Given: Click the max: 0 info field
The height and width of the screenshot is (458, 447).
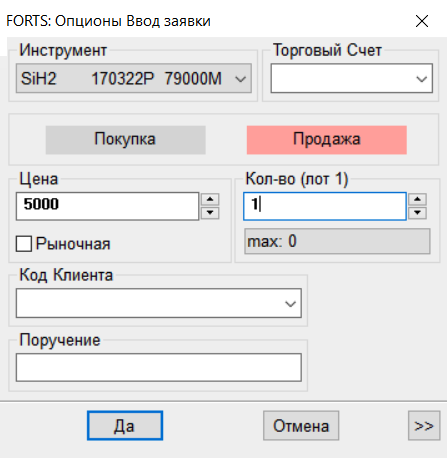Looking at the screenshot, I should point(337,241).
